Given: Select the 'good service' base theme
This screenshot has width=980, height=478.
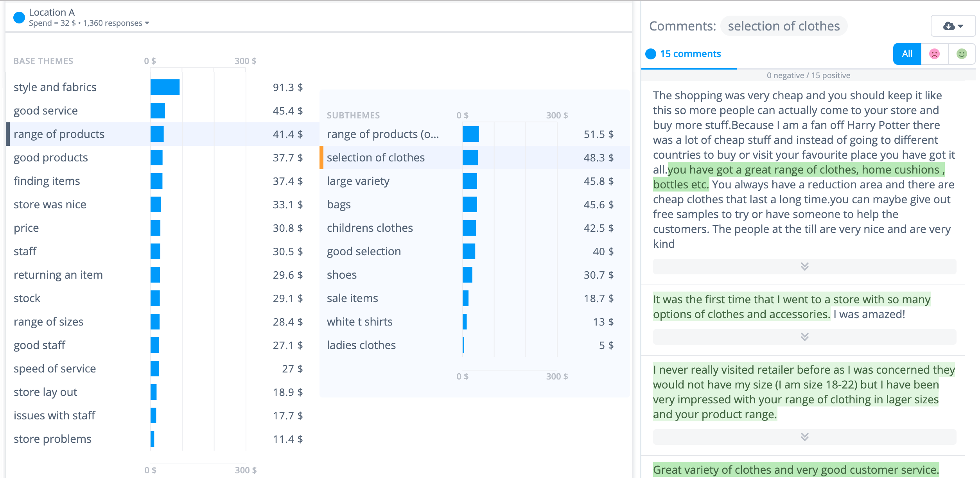Looking at the screenshot, I should point(46,111).
